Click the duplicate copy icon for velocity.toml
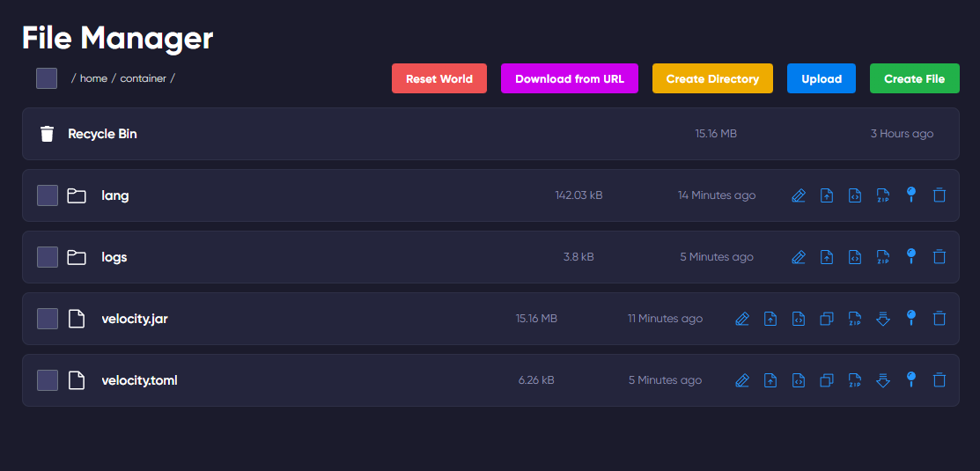Image resolution: width=980 pixels, height=471 pixels. (x=827, y=380)
